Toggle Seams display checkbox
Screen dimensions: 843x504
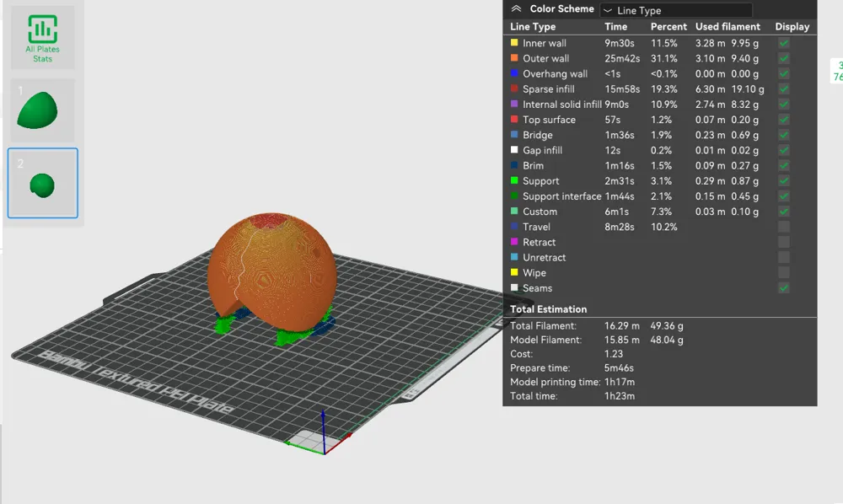click(784, 288)
